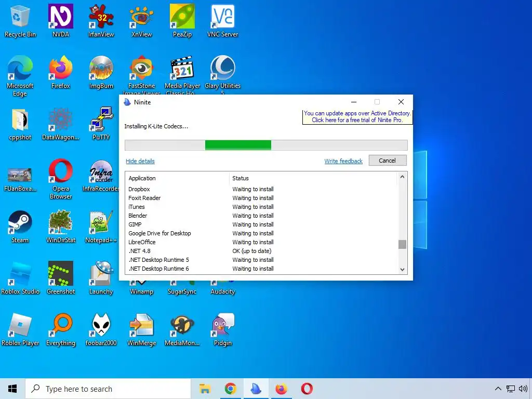Select the Media Player Classic desktop icon
Screen dimensions: 532x399
point(182,75)
